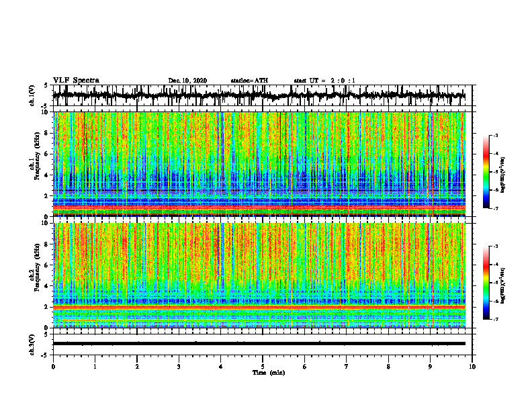Click the ch.1 "Frequency (kHz)" axis label
532x411 pixels.
(38, 156)
